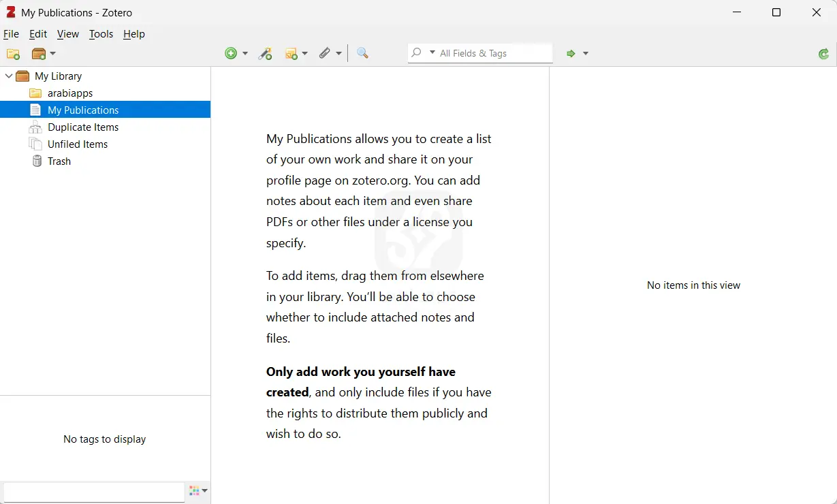Open the Edit menu
This screenshot has height=504, width=837.
pos(37,34)
